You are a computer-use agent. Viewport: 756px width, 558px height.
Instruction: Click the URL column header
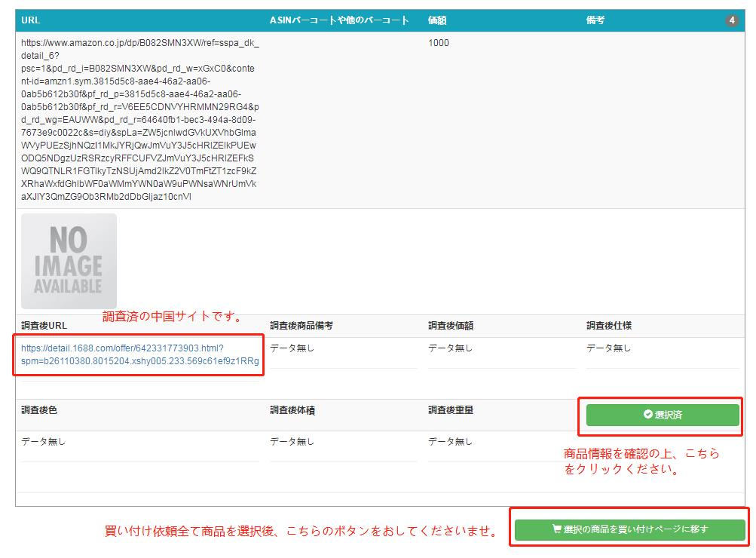coord(31,20)
